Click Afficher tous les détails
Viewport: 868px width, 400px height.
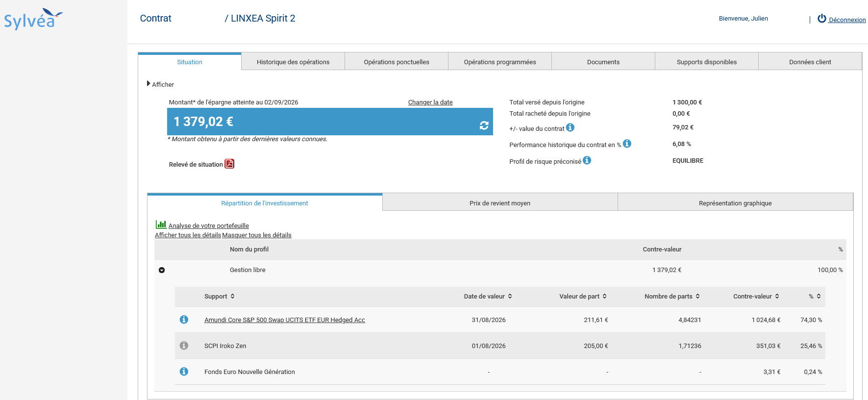(x=188, y=235)
